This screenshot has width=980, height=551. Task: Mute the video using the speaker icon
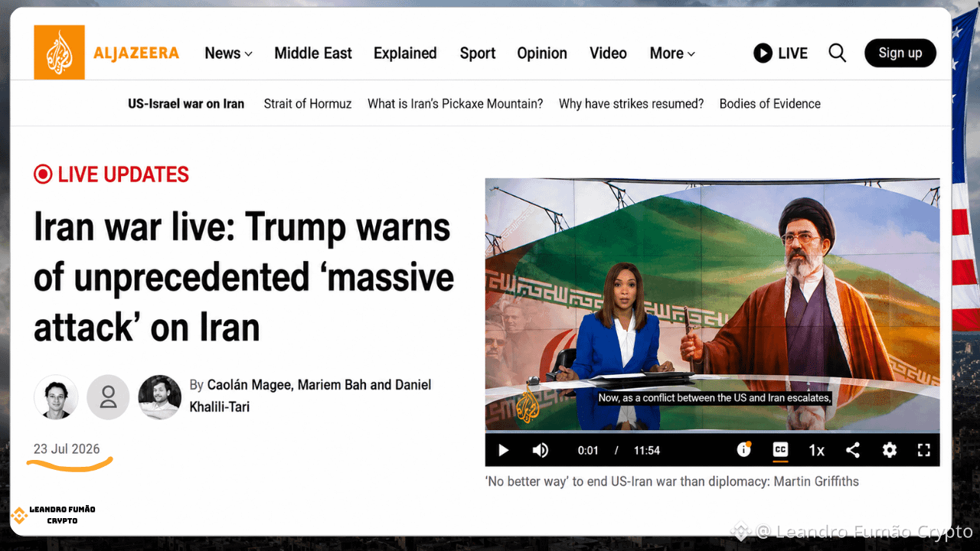coord(541,450)
